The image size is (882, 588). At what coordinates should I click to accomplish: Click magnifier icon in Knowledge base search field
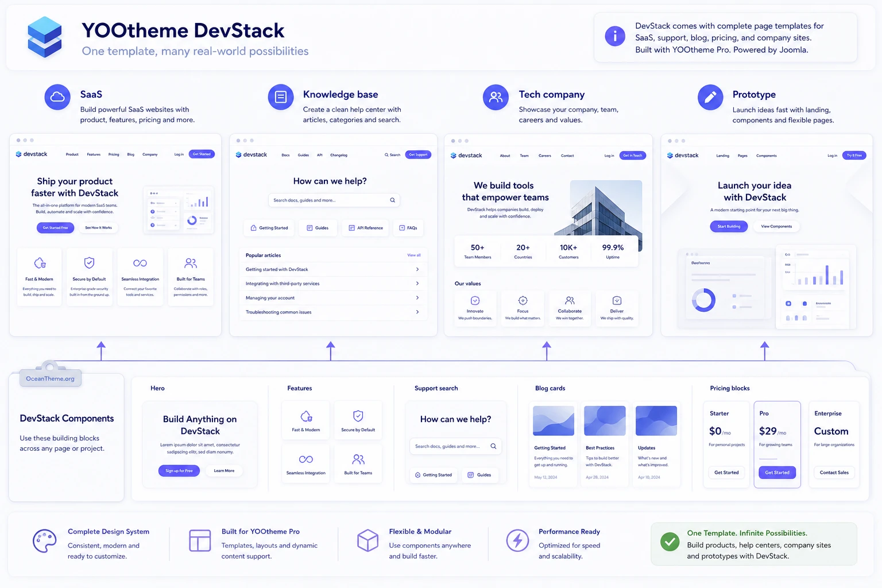coord(393,200)
